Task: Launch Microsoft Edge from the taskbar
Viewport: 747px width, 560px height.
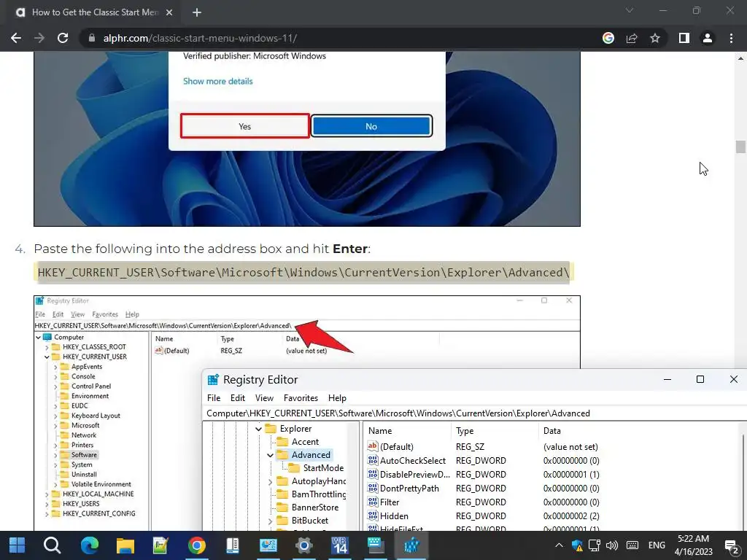Action: coord(89,545)
